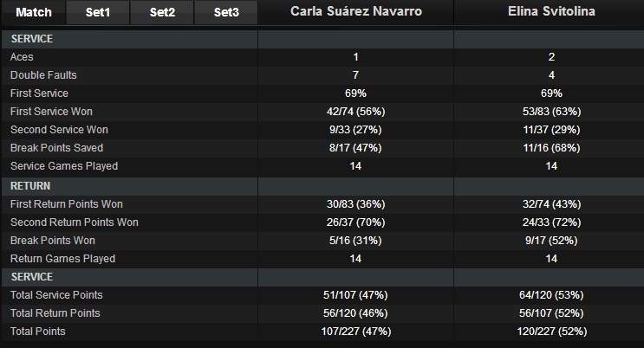
Task: Select the First Service Won label
Action: click(51, 112)
